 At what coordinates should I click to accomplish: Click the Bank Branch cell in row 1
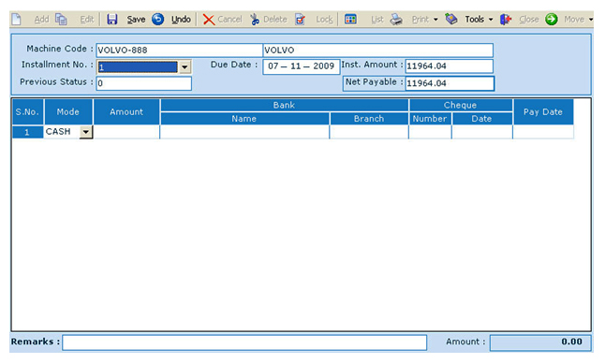tap(369, 132)
